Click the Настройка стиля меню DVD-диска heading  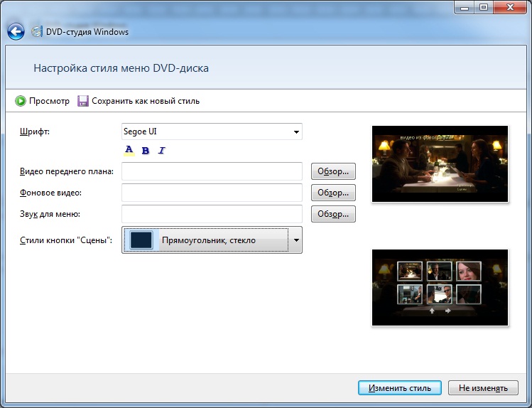click(121, 68)
